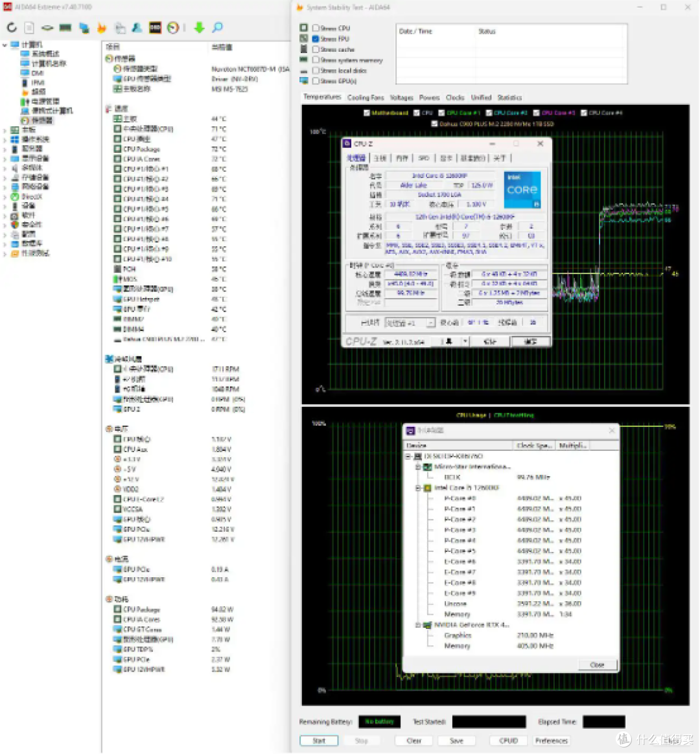Switch to the Voltages tab

[x=401, y=98]
